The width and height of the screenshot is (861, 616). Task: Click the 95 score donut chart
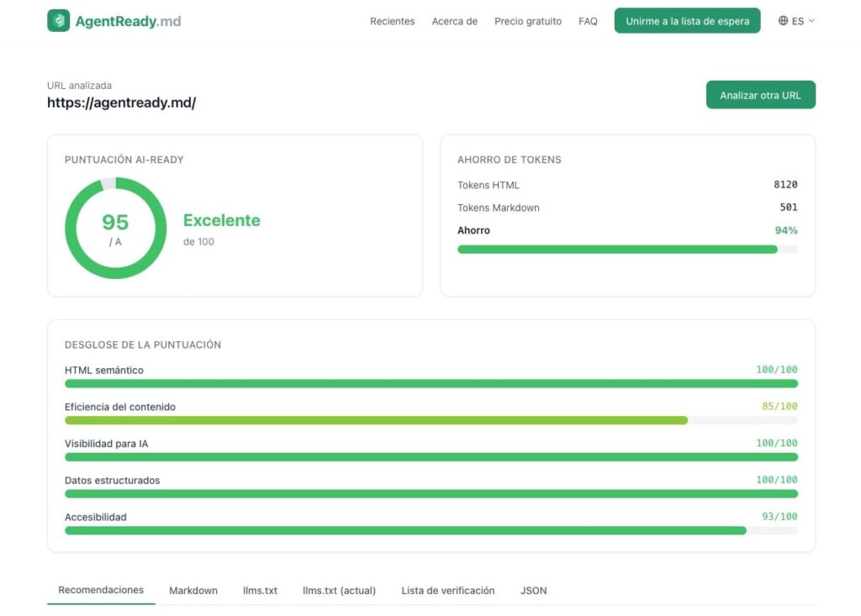[x=115, y=228]
